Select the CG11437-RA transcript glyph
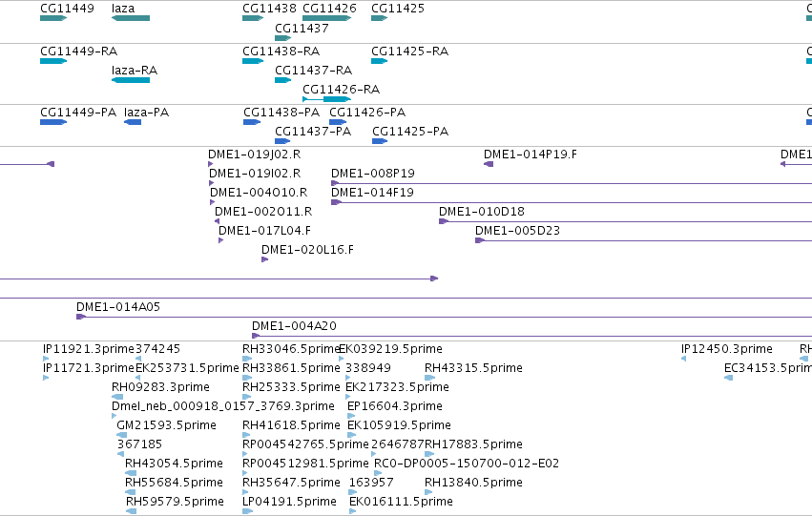This screenshot has height=516, width=812. pyautogui.click(x=282, y=80)
